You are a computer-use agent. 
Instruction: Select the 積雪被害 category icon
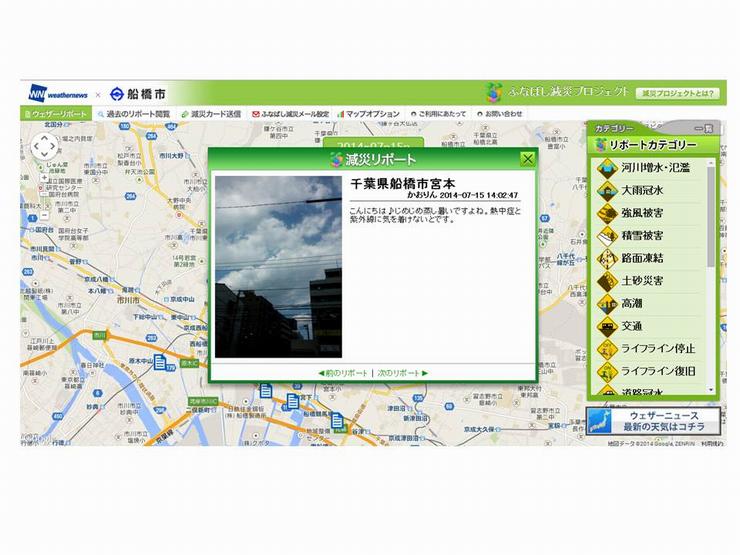[607, 236]
